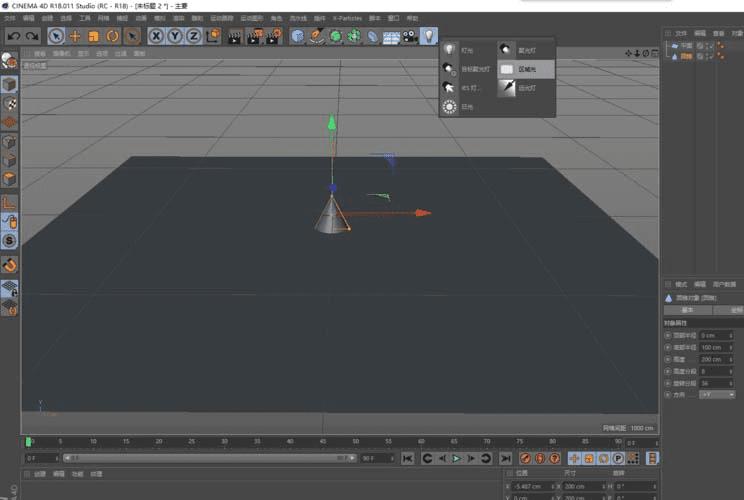The image size is (744, 500).
Task: Open the cube primitive objects icon
Action: click(x=298, y=36)
